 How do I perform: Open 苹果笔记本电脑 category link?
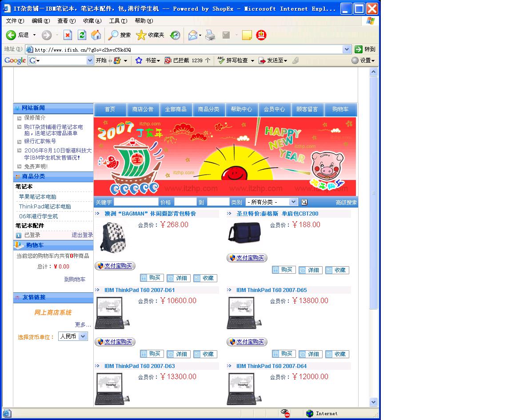(x=38, y=197)
